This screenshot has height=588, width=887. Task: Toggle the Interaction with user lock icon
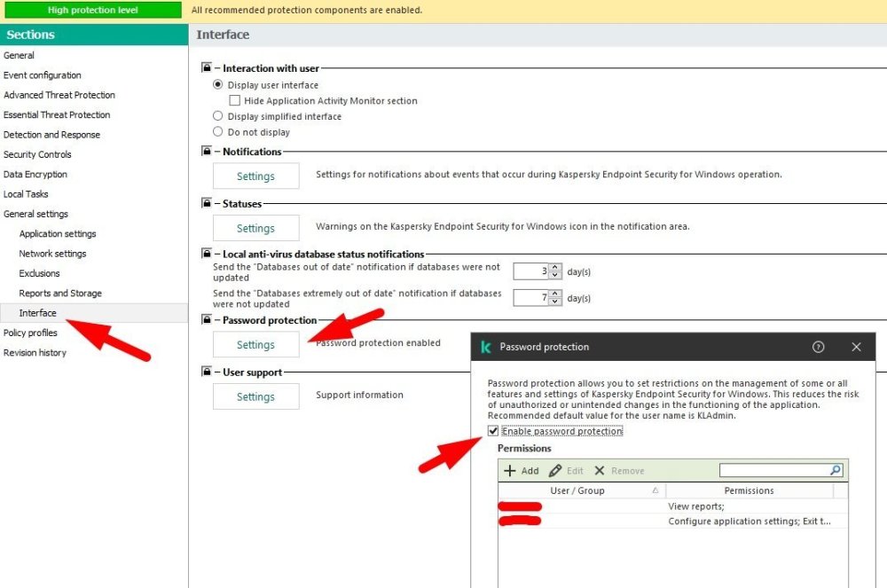click(x=207, y=67)
